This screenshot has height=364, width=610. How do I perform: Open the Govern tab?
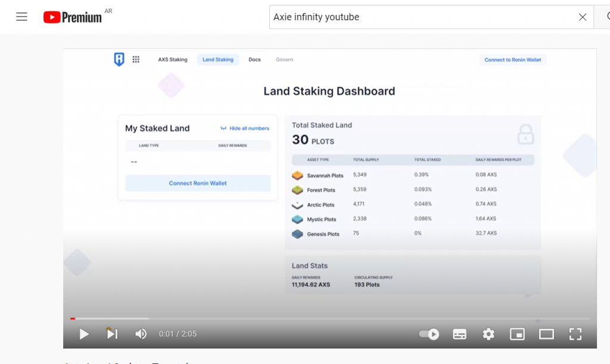284,60
